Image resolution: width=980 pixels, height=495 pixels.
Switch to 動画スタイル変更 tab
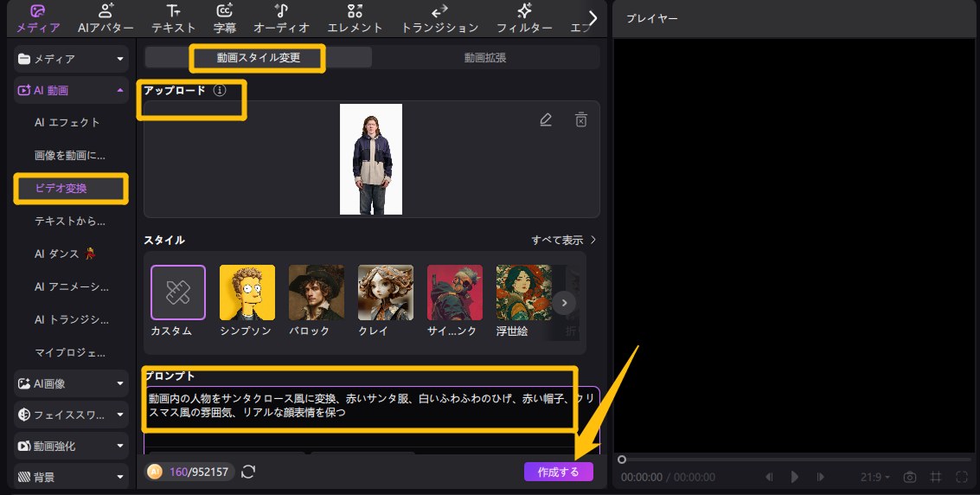pyautogui.click(x=258, y=57)
